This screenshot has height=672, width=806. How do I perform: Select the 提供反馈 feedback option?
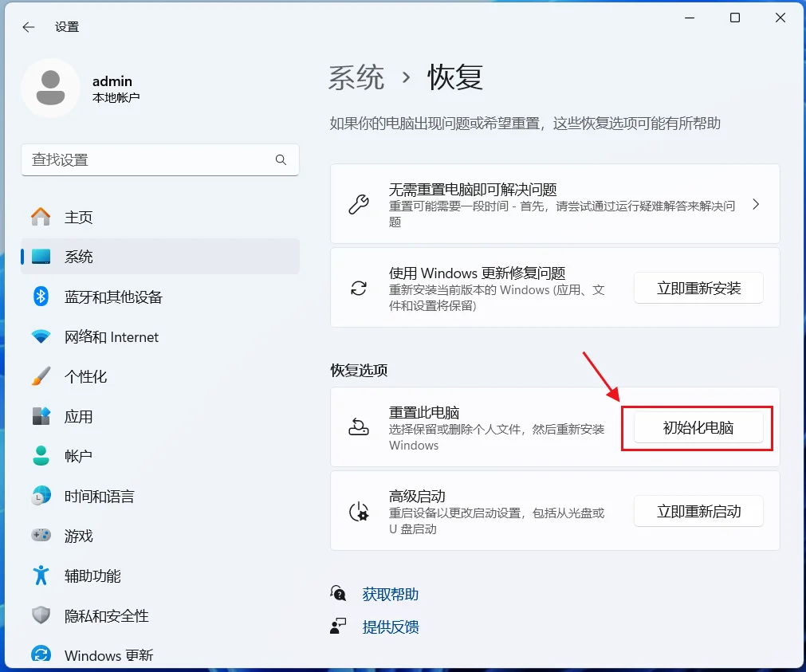(390, 627)
